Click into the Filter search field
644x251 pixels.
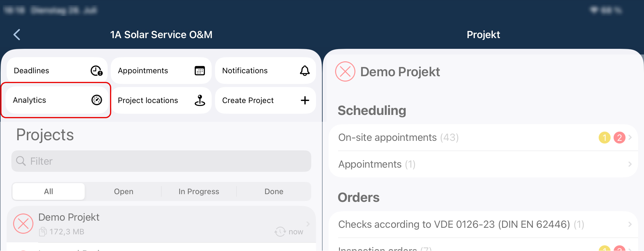pos(161,161)
